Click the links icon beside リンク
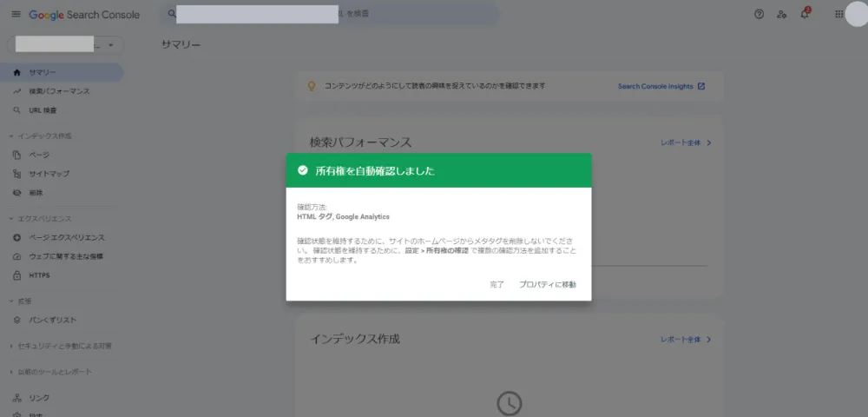 pyautogui.click(x=16, y=398)
